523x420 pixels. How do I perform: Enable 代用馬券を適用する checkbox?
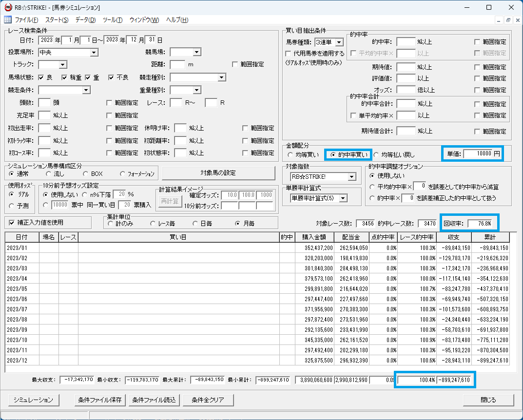pos(288,53)
